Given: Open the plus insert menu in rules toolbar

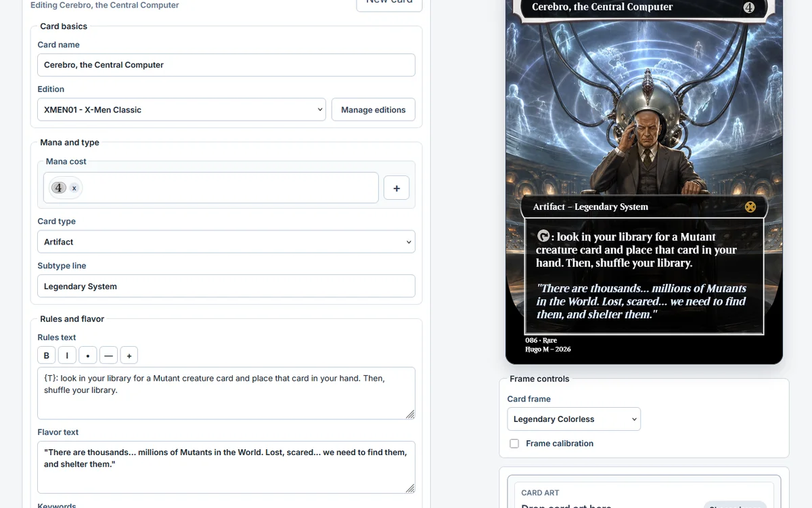Looking at the screenshot, I should (129, 355).
